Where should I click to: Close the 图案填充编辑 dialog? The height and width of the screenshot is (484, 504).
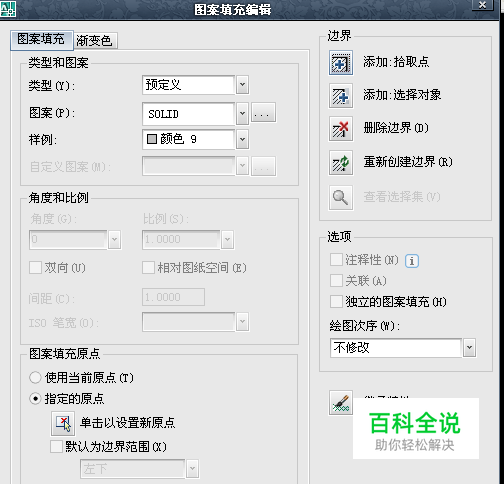point(482,5)
